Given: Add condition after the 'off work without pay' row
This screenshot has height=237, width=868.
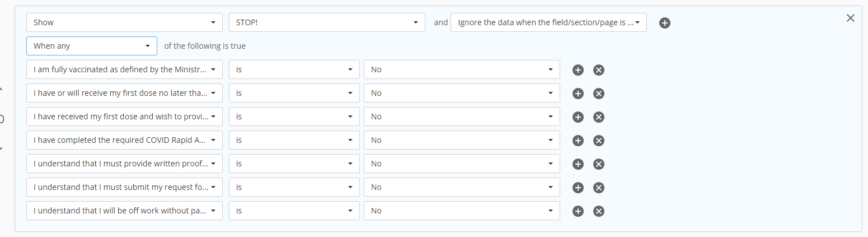Looking at the screenshot, I should pos(578,211).
